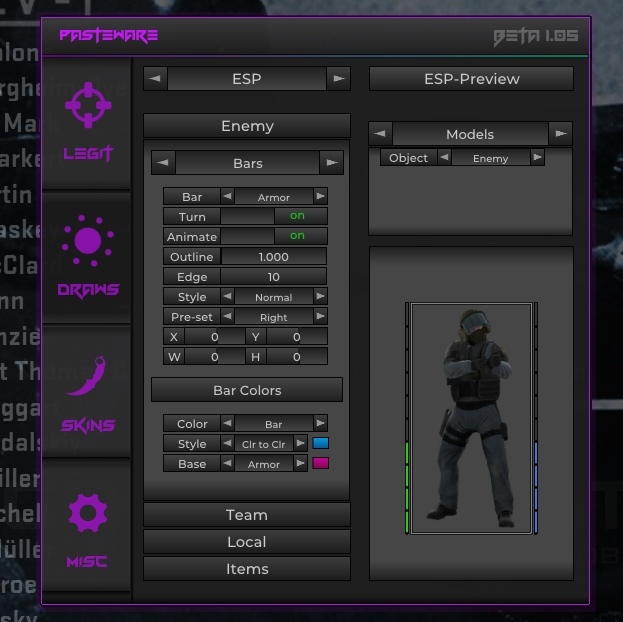The height and width of the screenshot is (622, 623).
Task: Expand the Items section
Action: point(246,569)
